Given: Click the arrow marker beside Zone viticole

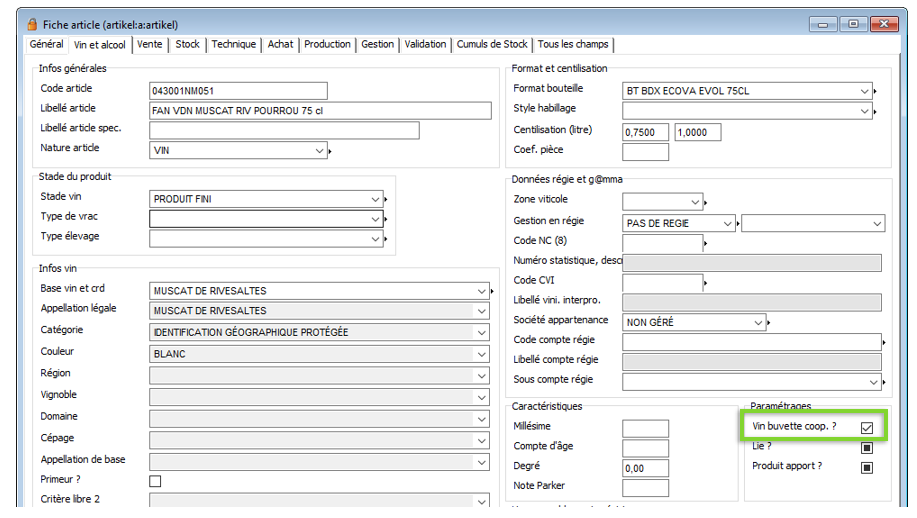Looking at the screenshot, I should [705, 203].
